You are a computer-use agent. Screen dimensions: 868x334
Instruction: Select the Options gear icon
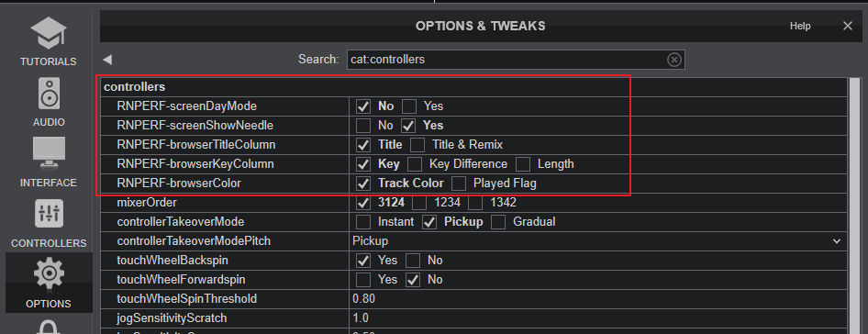(x=49, y=273)
